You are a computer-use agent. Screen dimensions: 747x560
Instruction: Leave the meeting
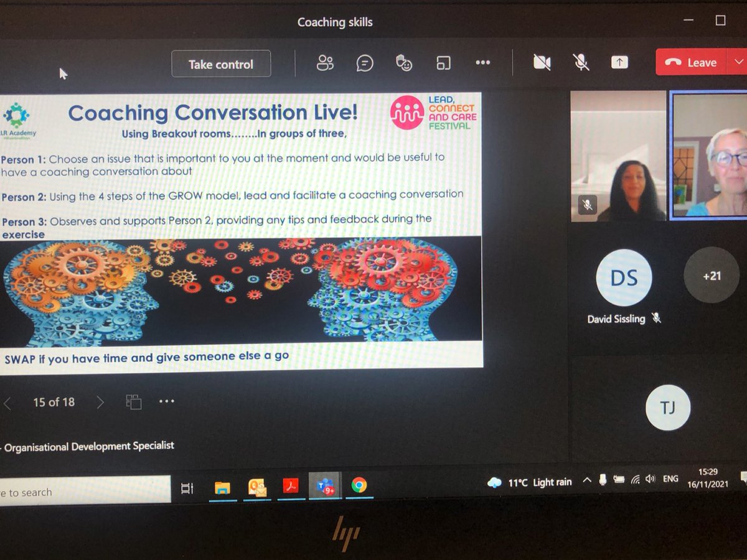692,62
